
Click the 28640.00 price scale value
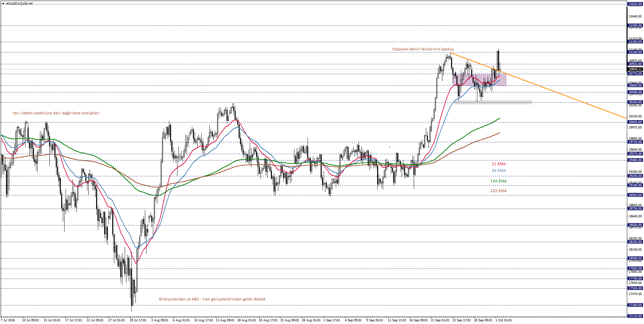pos(635,216)
